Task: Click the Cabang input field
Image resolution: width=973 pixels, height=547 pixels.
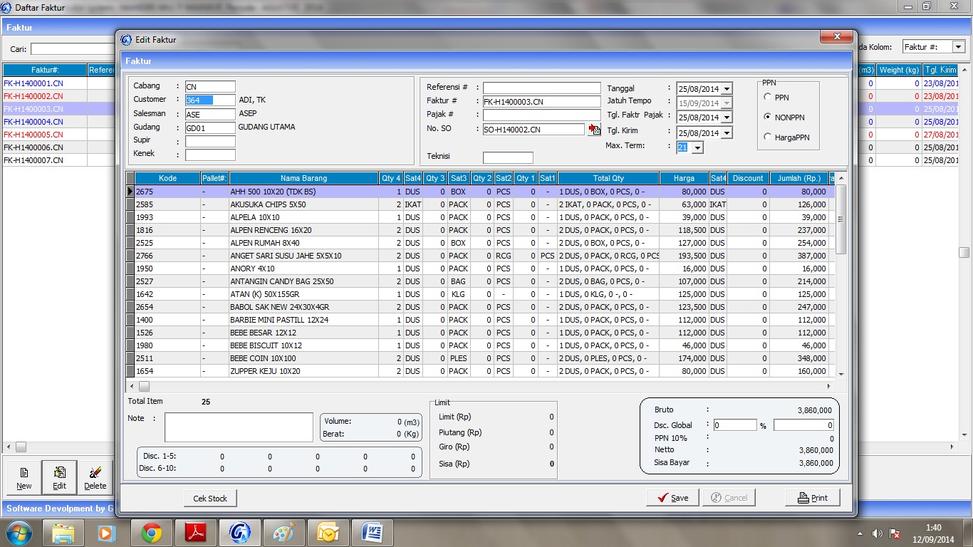Action: (x=210, y=87)
